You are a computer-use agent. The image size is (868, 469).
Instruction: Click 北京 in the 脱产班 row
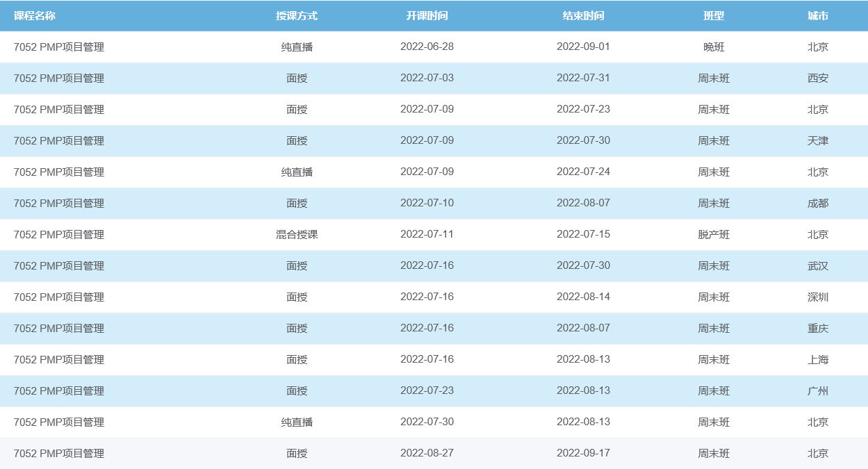pyautogui.click(x=818, y=235)
